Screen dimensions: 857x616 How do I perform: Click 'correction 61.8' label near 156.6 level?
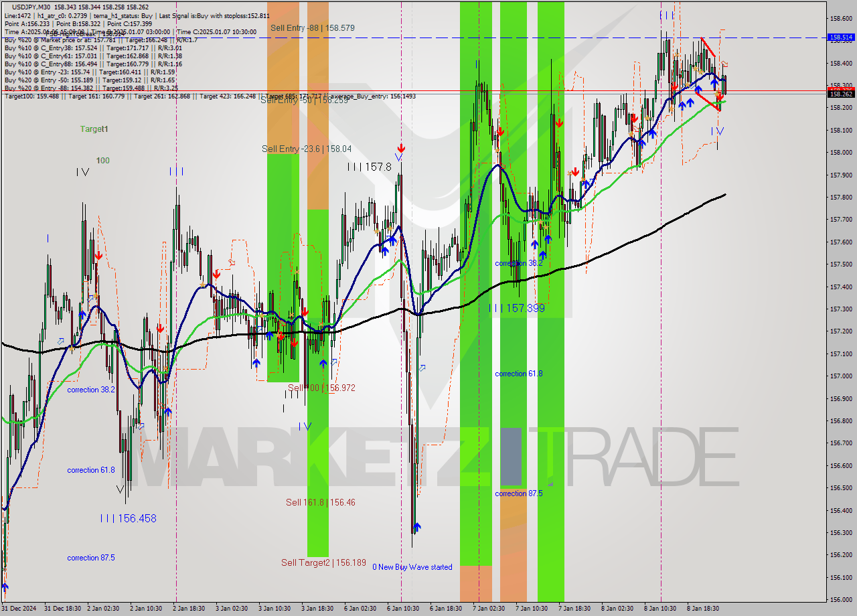point(91,470)
